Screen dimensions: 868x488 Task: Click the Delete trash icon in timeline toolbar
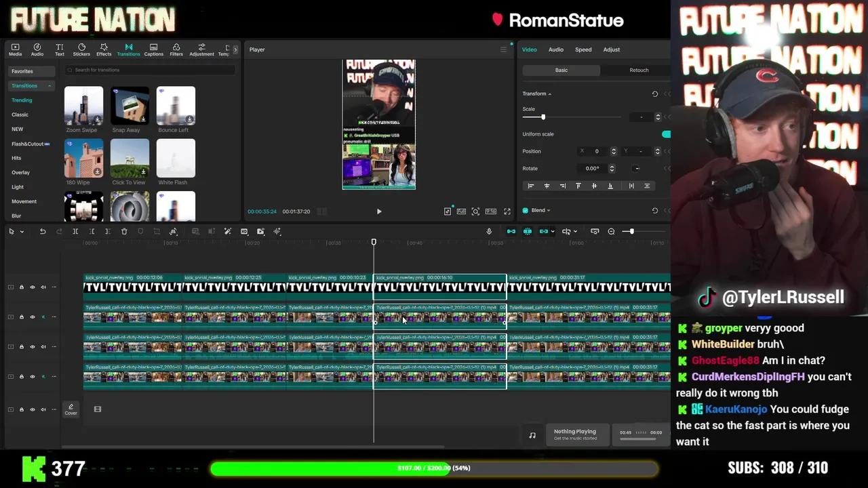point(124,232)
